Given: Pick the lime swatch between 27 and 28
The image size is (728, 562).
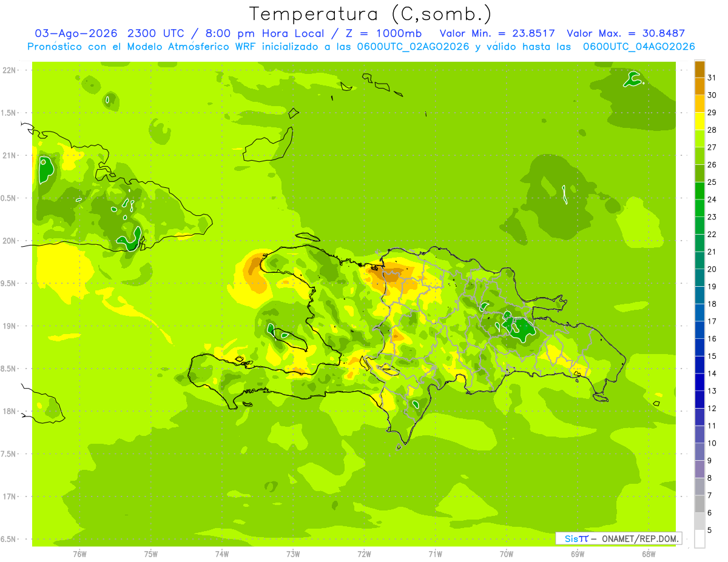Looking at the screenshot, I should coord(699,139).
